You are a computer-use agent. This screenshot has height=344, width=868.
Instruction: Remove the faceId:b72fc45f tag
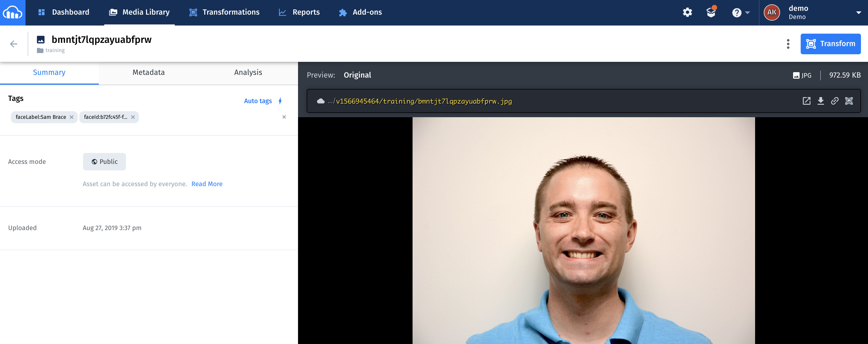click(133, 117)
